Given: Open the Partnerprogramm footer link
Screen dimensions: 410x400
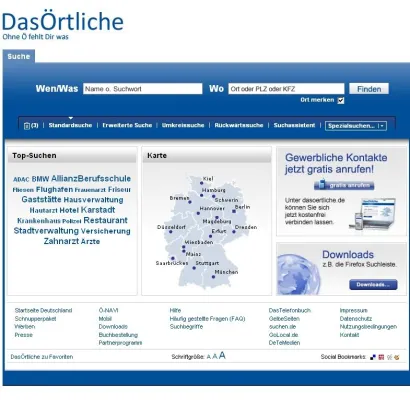Looking at the screenshot, I should (x=120, y=343).
